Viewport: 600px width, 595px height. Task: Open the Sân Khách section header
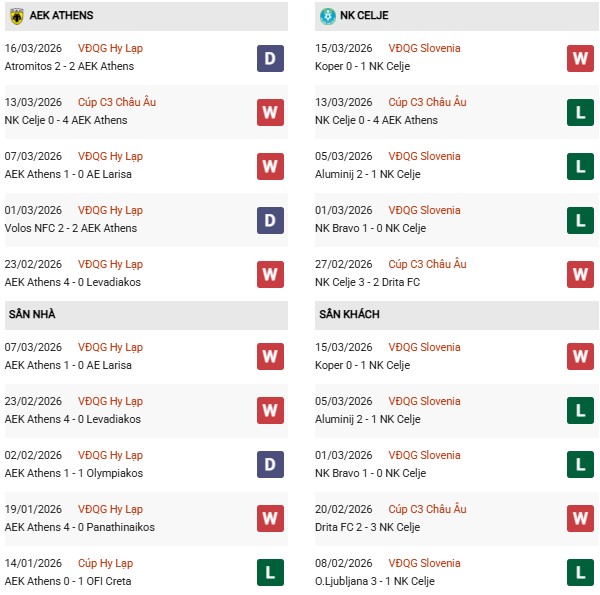pyautogui.click(x=349, y=314)
